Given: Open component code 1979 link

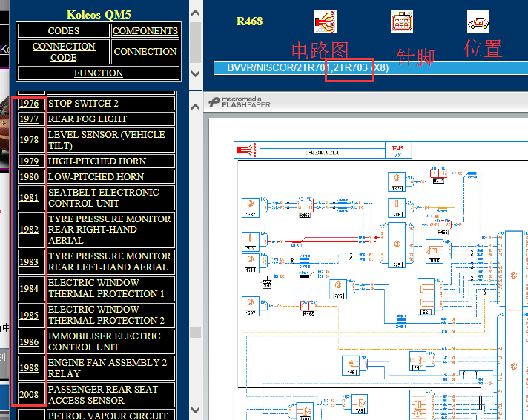Looking at the screenshot, I should [29, 161].
